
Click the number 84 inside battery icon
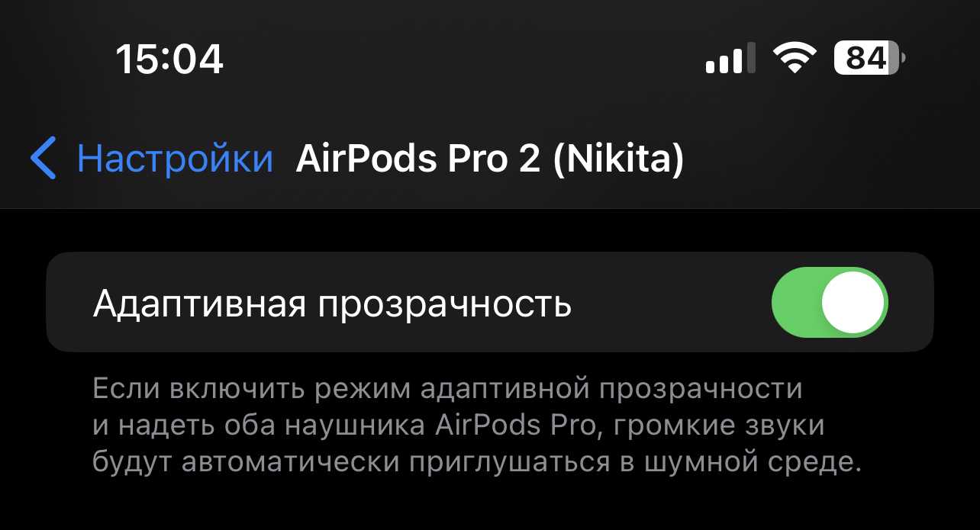pos(866,58)
